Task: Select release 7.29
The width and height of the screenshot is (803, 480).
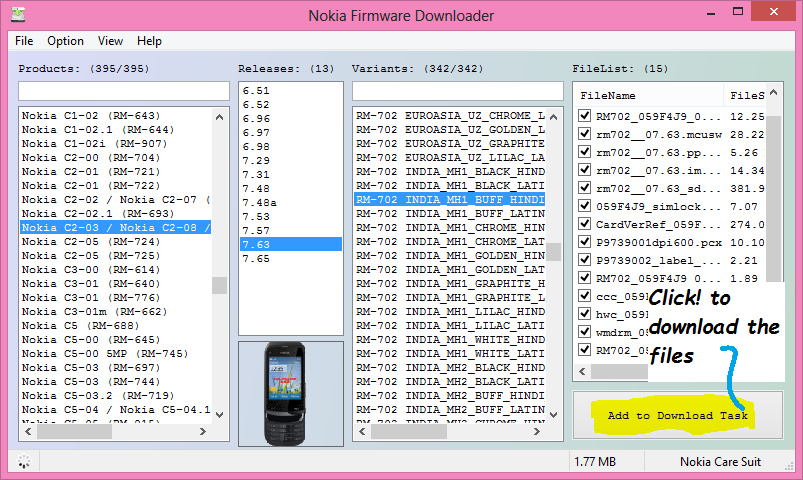Action: [x=291, y=160]
